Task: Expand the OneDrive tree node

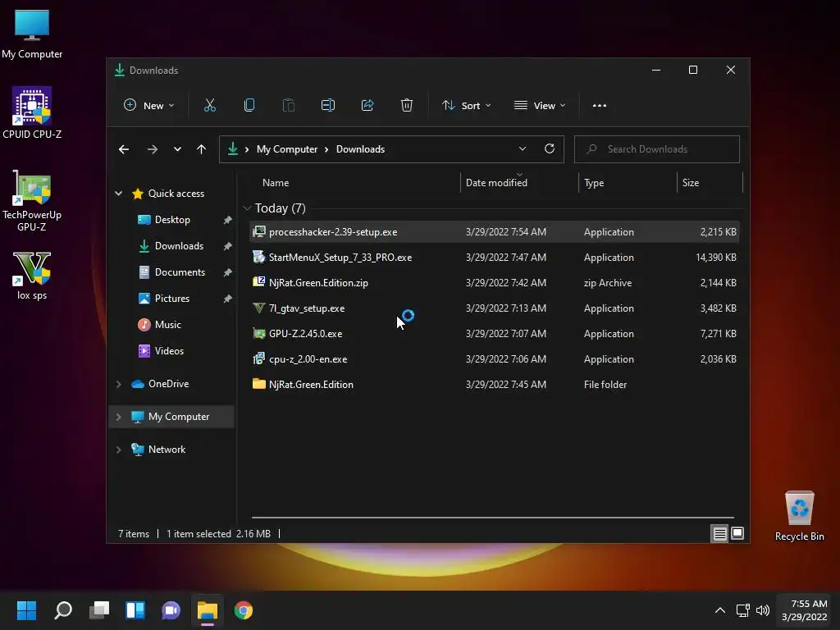Action: (x=118, y=384)
